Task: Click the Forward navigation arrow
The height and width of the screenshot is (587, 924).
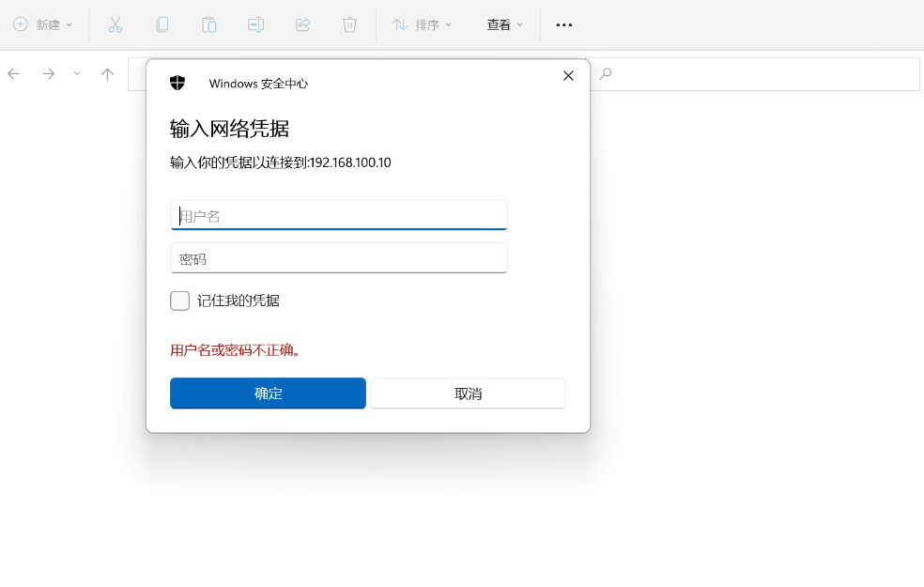Action: (x=48, y=73)
